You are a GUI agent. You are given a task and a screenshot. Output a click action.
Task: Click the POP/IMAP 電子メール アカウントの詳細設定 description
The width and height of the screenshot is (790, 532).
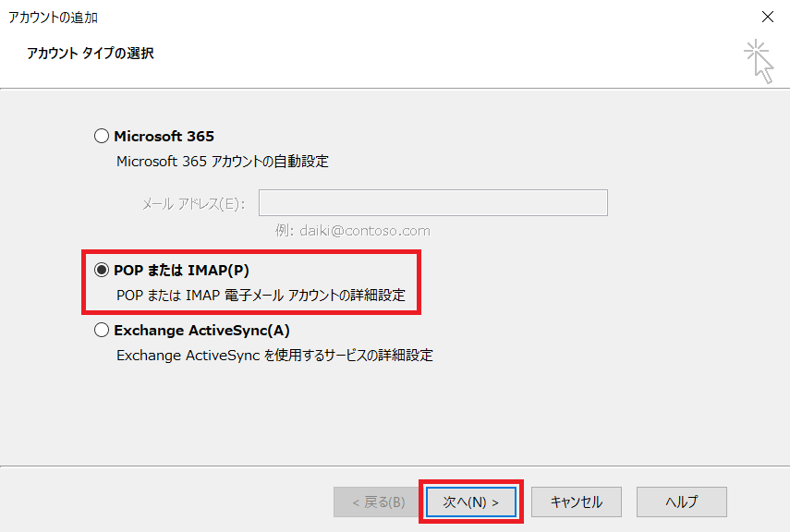click(261, 296)
